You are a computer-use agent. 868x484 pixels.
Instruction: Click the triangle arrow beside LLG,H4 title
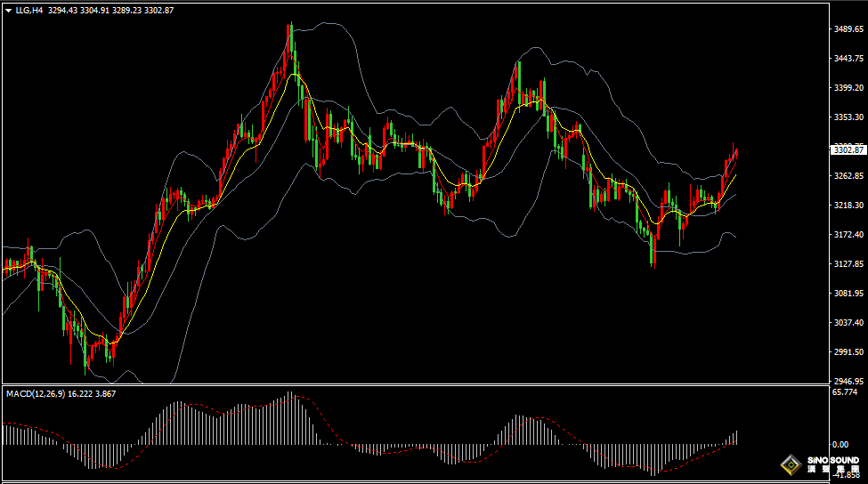[x=7, y=10]
